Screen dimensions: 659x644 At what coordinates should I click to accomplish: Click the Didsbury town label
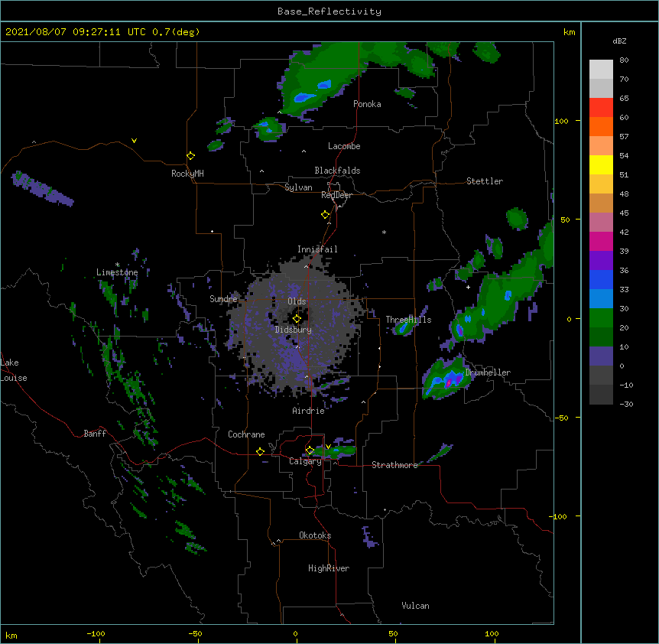pyautogui.click(x=294, y=330)
